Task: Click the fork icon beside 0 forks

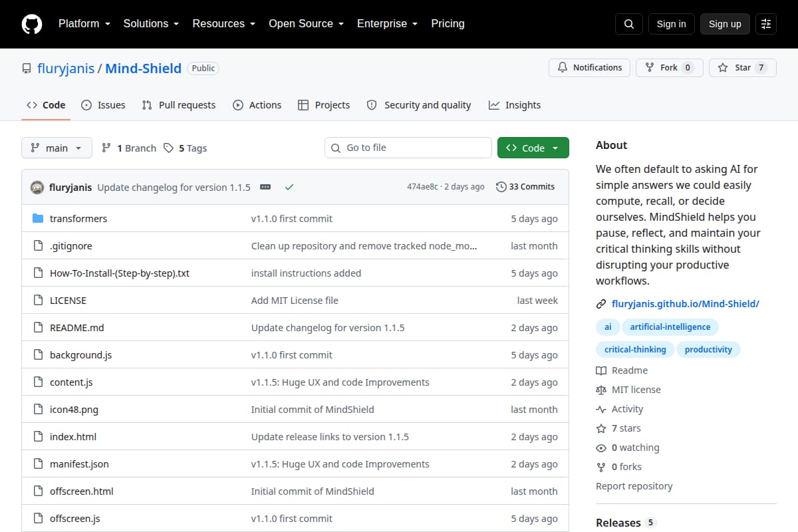Action: [601, 467]
